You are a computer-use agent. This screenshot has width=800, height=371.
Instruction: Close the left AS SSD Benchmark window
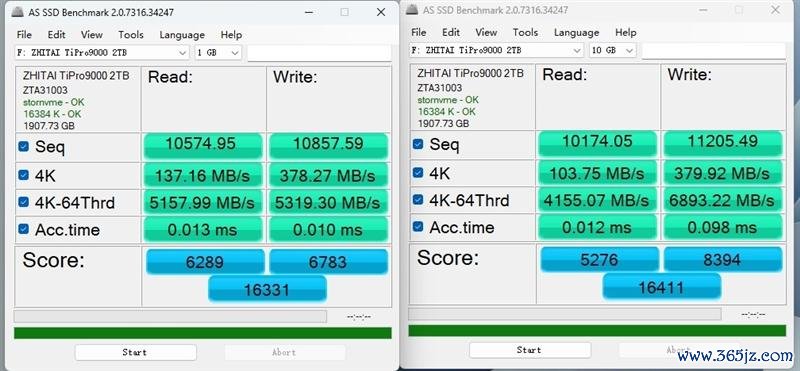point(381,12)
